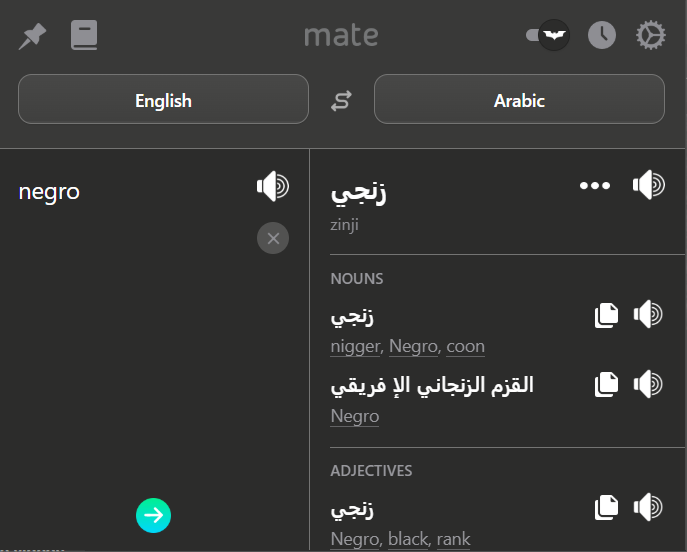Play audio of the adjective translation
The height and width of the screenshot is (552, 687).
pyautogui.click(x=648, y=507)
